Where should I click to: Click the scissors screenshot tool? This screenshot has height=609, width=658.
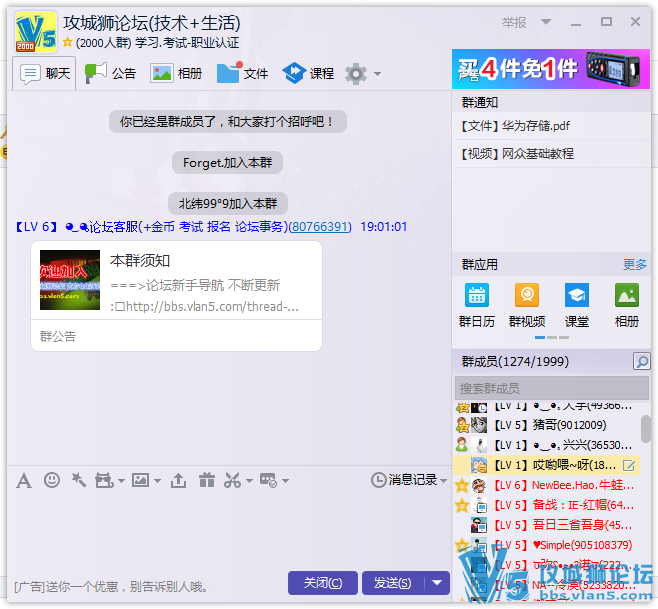232,481
